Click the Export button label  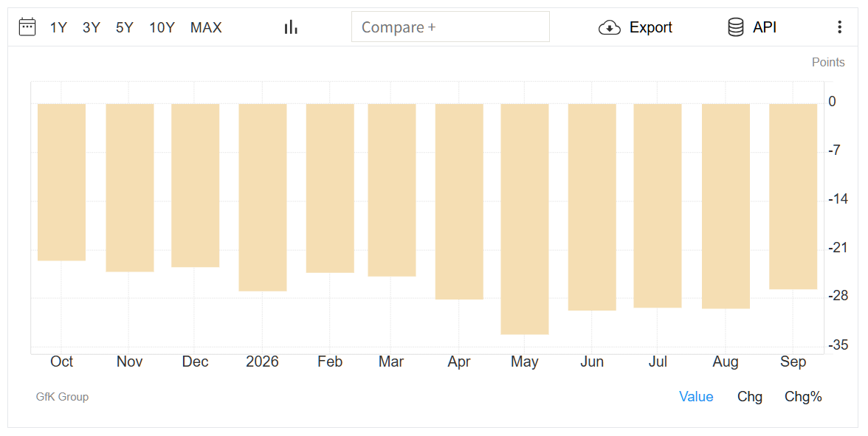click(650, 27)
